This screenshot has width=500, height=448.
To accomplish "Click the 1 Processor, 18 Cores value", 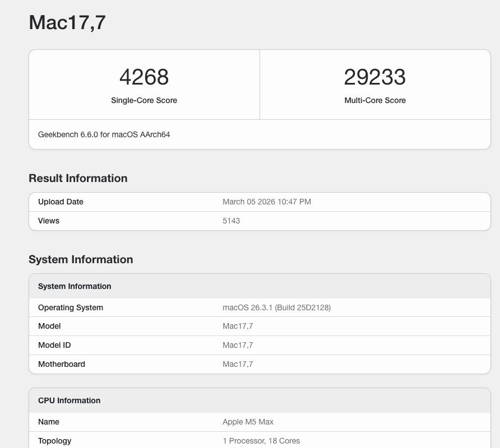I will point(261,441).
